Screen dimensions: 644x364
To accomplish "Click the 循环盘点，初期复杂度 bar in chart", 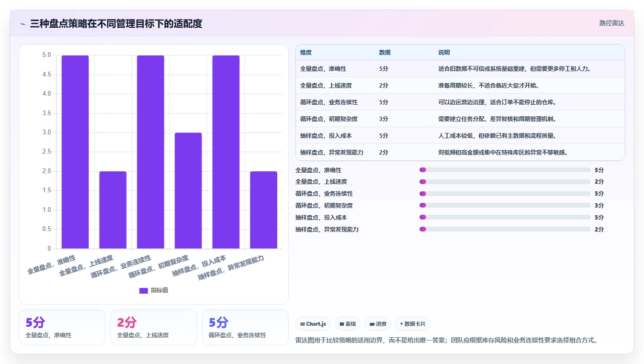I will [x=188, y=191].
